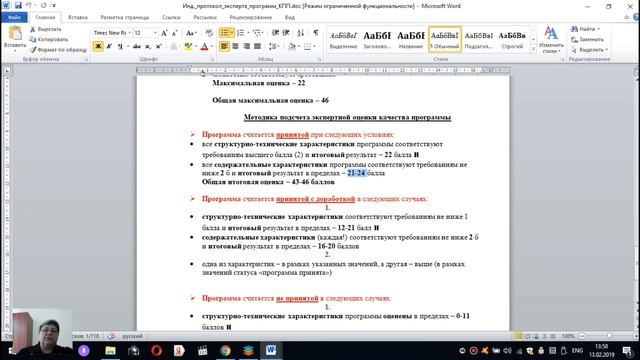Copy selection with Копировать
640x360 pixels.
[x=49, y=40]
